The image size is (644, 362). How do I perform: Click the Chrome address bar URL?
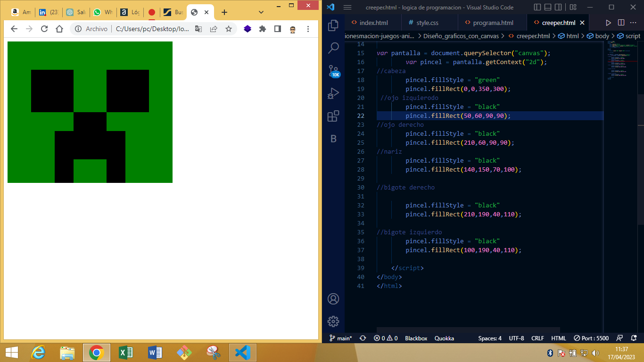coord(152,29)
